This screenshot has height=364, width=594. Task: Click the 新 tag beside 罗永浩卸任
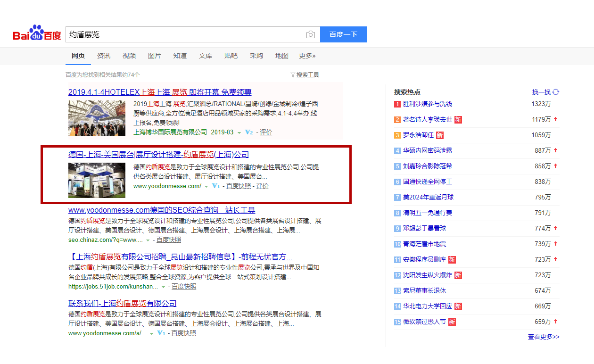440,135
